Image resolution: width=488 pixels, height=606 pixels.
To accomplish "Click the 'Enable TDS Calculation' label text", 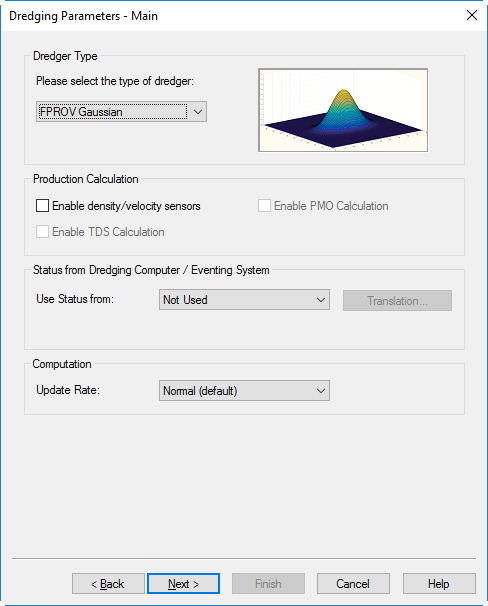I will coord(108,232).
